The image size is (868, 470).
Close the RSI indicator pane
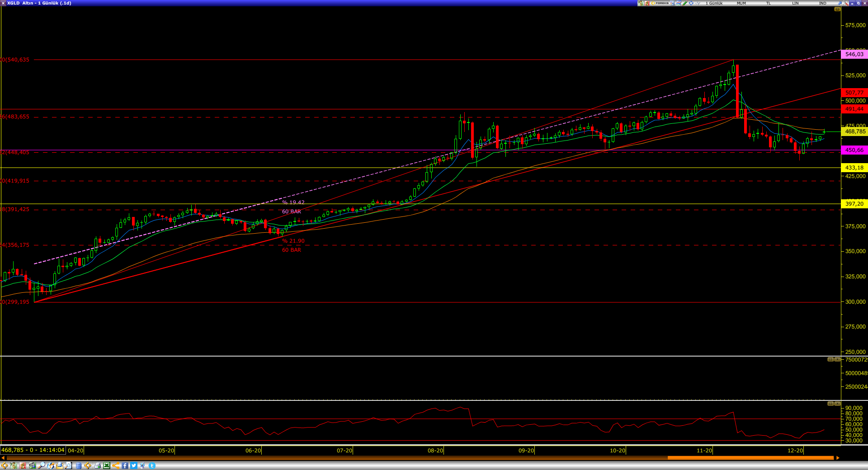[837, 404]
